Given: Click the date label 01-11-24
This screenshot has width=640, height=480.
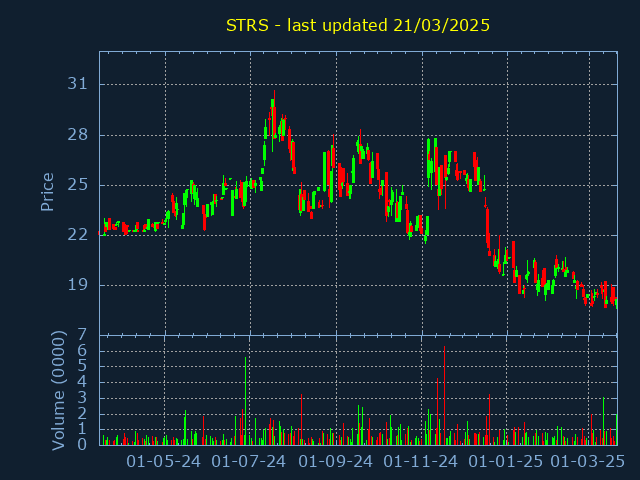Looking at the screenshot, I should coord(421,462).
